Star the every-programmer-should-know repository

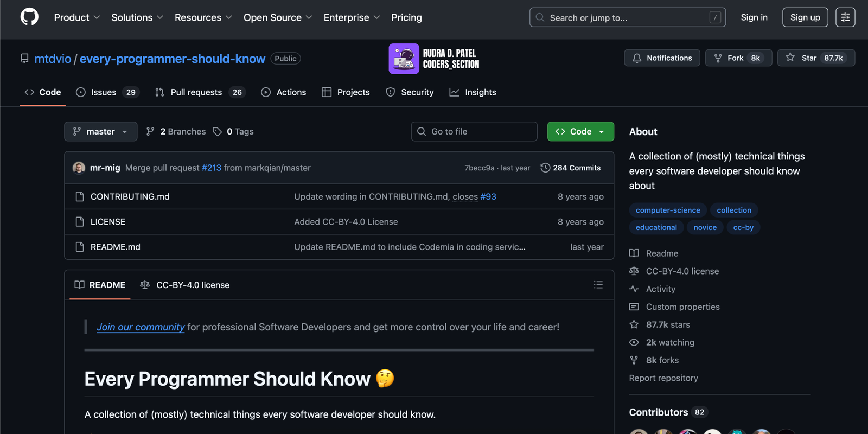coord(815,58)
